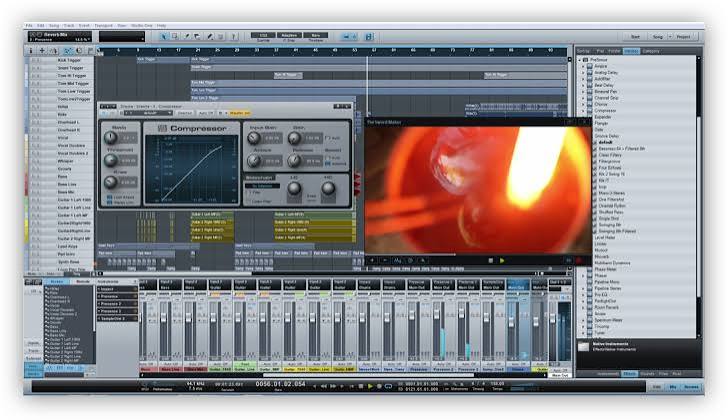Collapse the PreSonus folder in browser
This screenshot has height=420, width=728.
pos(580,60)
